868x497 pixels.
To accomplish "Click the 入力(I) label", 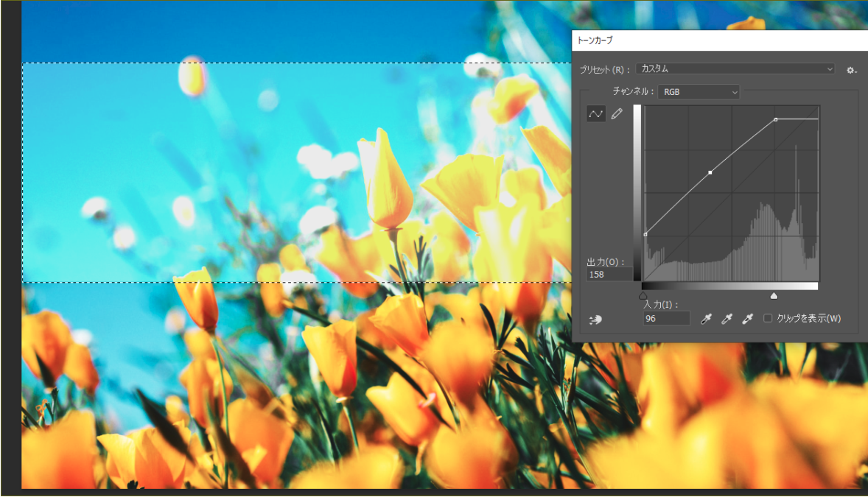I will point(660,304).
